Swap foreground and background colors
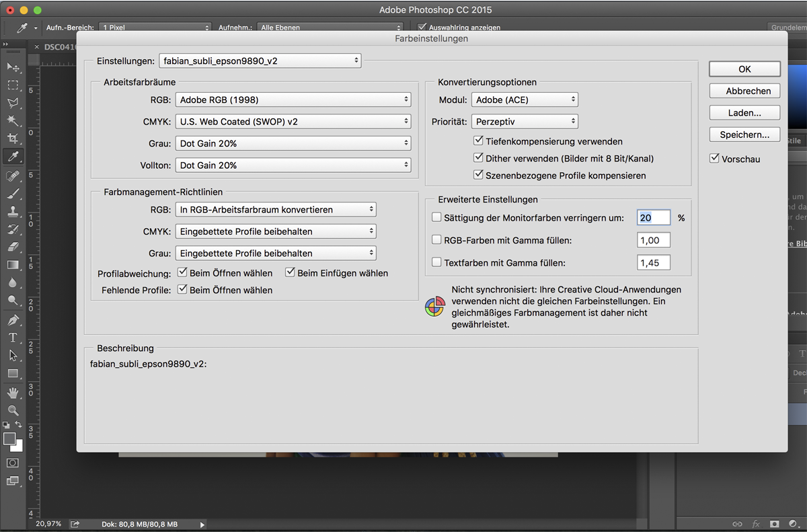Viewport: 807px width, 532px height. click(x=19, y=425)
